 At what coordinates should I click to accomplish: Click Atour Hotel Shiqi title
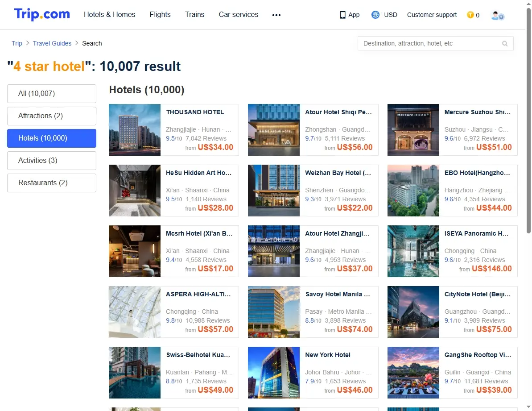(338, 112)
